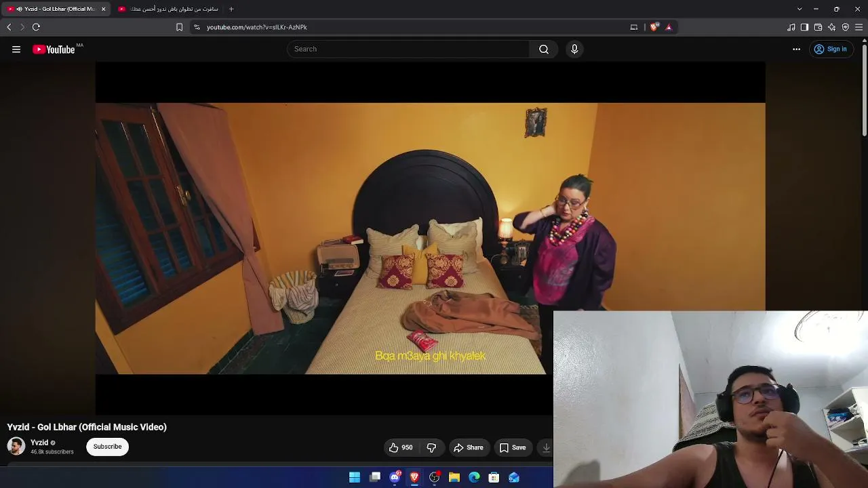Viewport: 868px width, 488px height.
Task: Open the Yvzid channel name link
Action: pyautogui.click(x=39, y=443)
